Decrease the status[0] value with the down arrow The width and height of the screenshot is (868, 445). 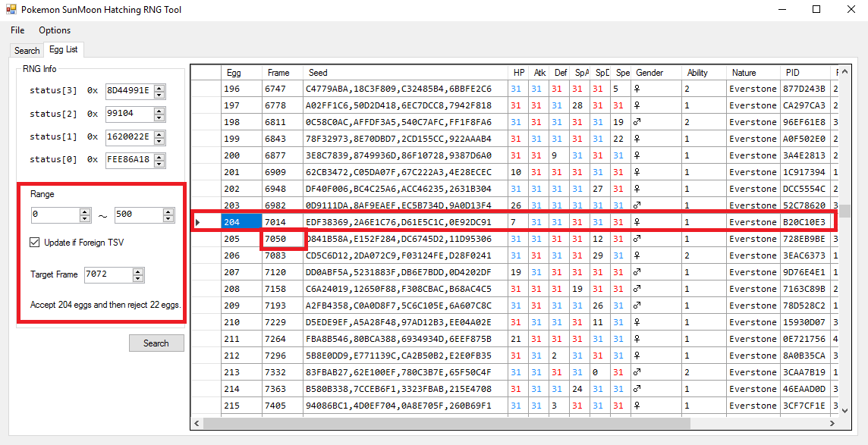point(159,164)
